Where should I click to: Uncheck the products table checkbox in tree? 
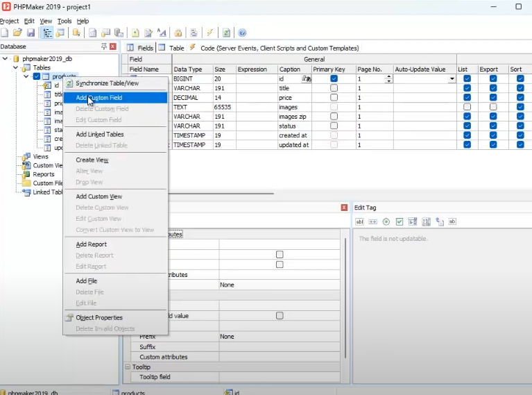(x=37, y=76)
